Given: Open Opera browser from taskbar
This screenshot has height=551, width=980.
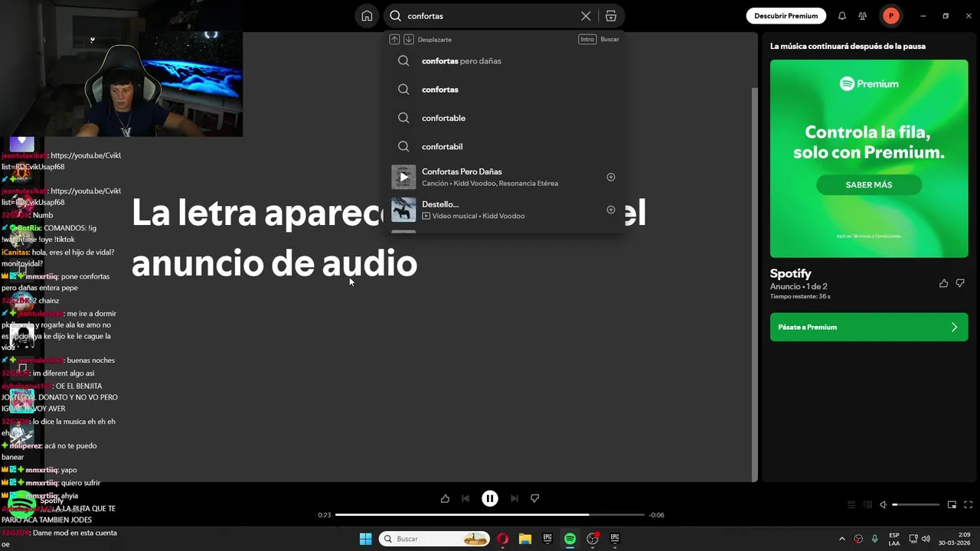Looking at the screenshot, I should pyautogui.click(x=502, y=539).
